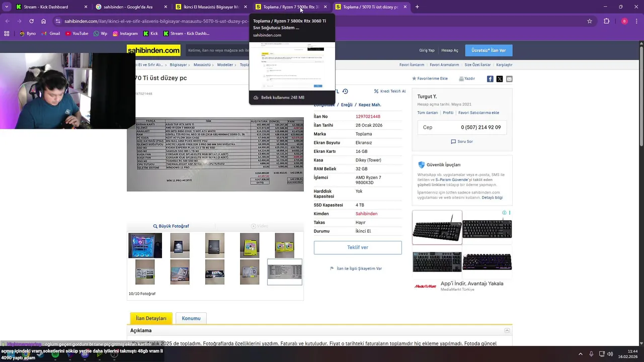Reload the page with the refresh icon
644x362 pixels.
(x=31, y=21)
